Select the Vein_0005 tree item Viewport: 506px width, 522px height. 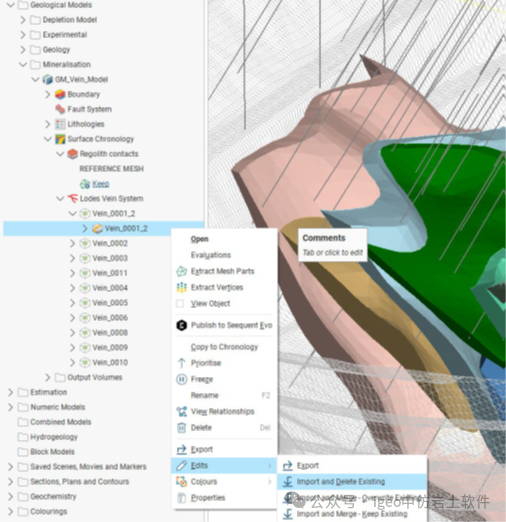click(110, 303)
